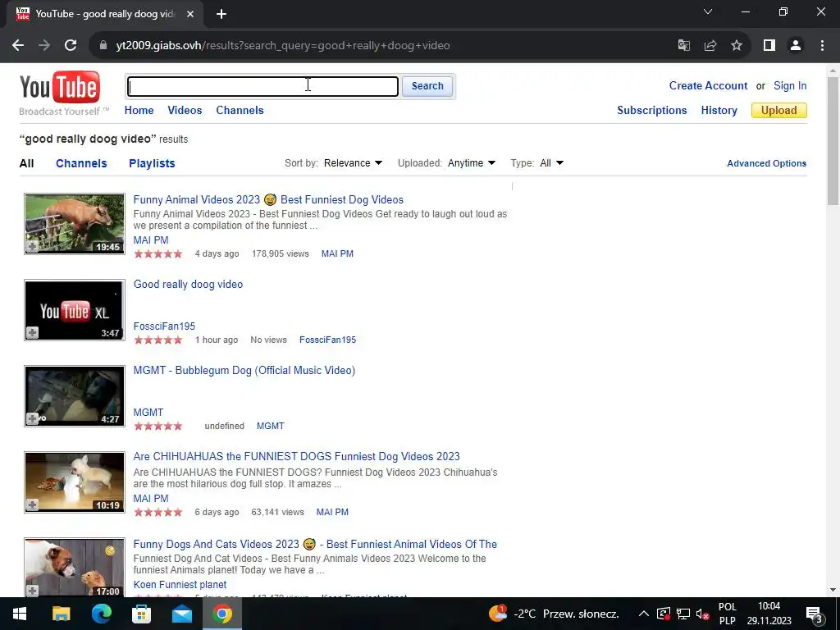Click POL PLP language indicator
This screenshot has width=840, height=630.
point(727,614)
